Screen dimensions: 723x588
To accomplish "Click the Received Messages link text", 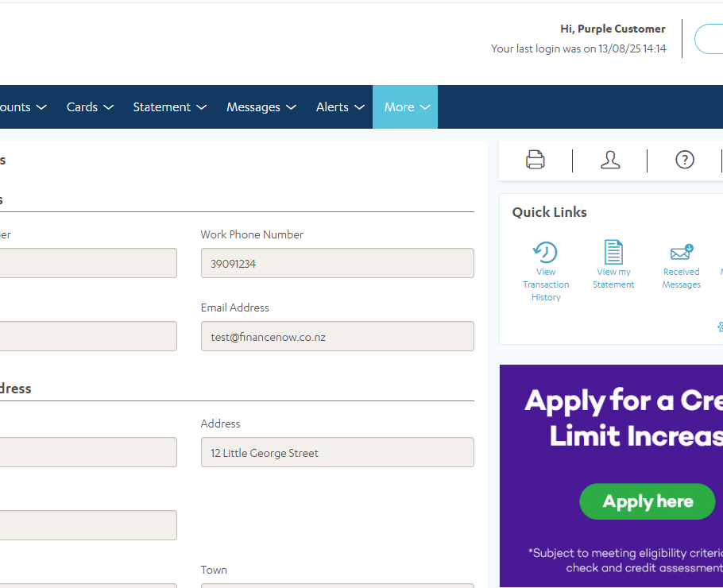I will [682, 278].
